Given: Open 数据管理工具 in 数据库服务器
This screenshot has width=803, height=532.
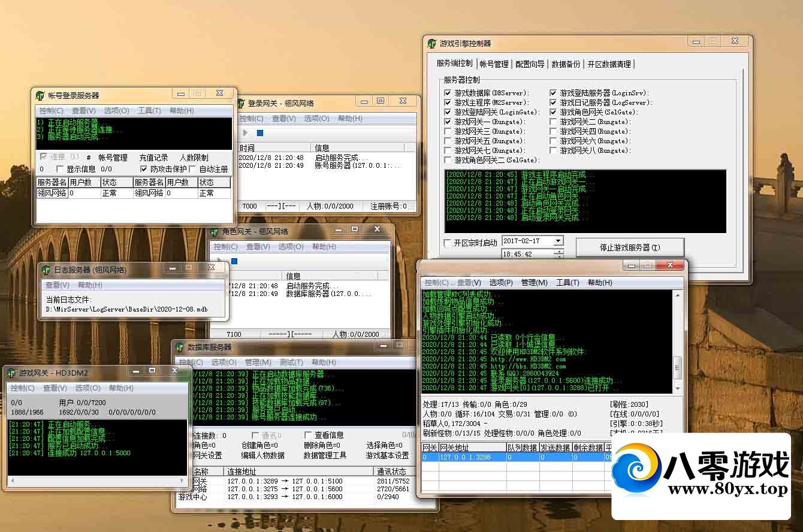Looking at the screenshot, I should click(325, 455).
